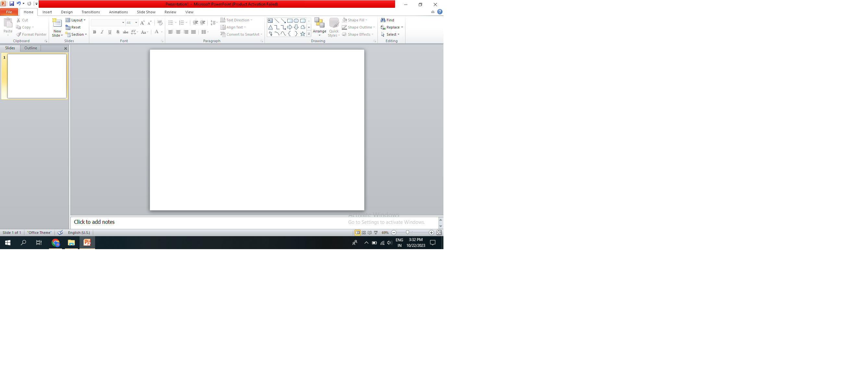Select the rectangle shape in Drawing gallery
The width and height of the screenshot is (868, 375).
point(290,21)
